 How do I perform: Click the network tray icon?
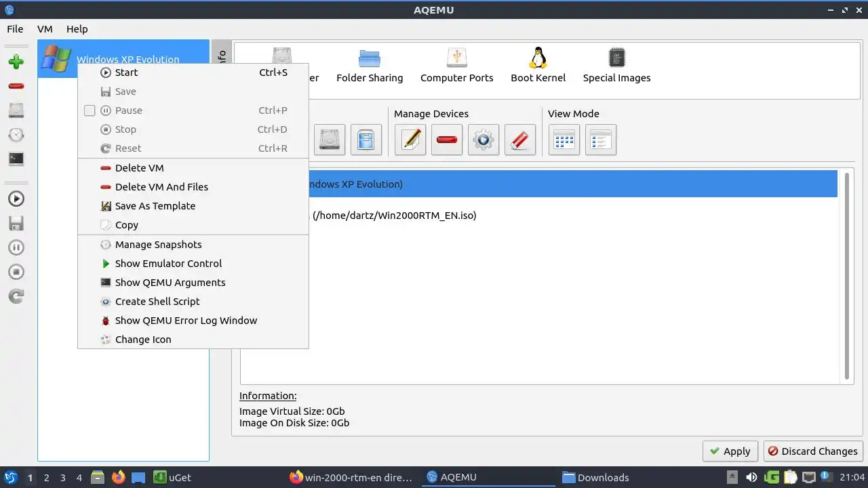click(810, 477)
